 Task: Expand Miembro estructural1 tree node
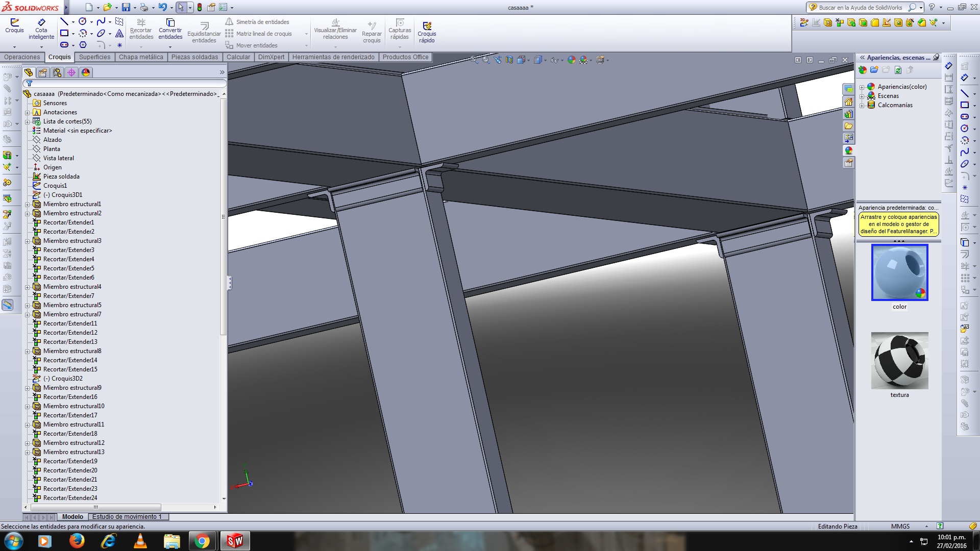tap(28, 204)
